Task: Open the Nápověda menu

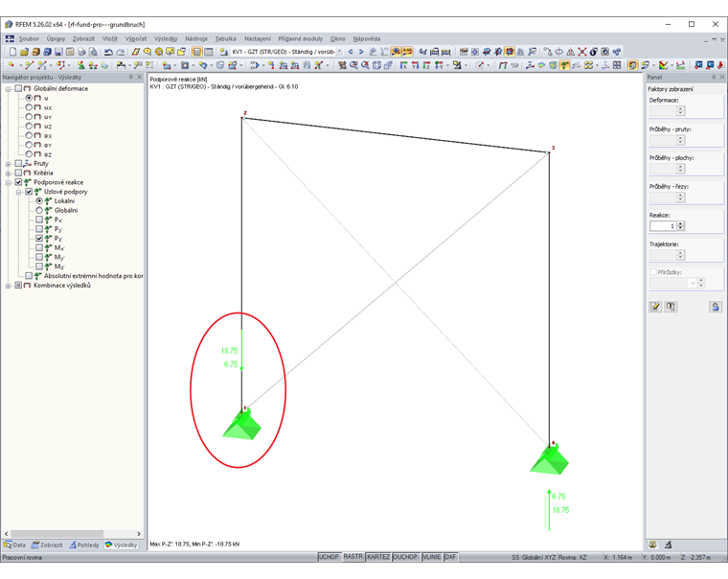Action: 366,38
